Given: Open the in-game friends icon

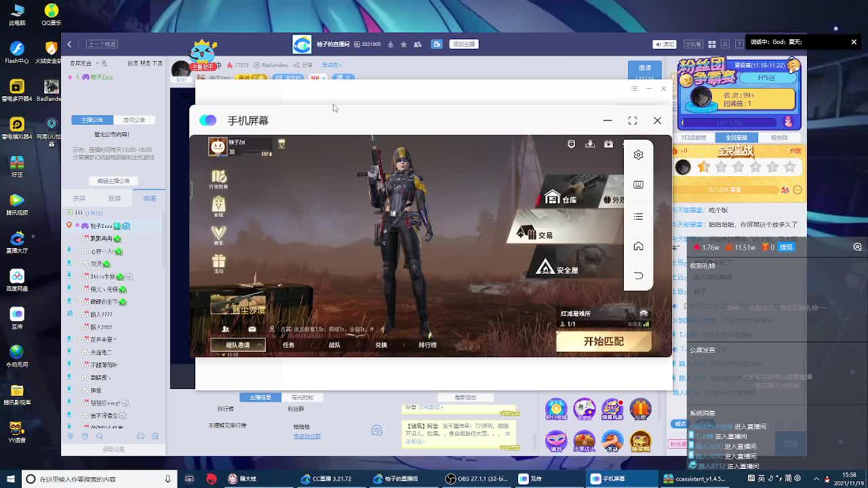Looking at the screenshot, I should [x=226, y=329].
